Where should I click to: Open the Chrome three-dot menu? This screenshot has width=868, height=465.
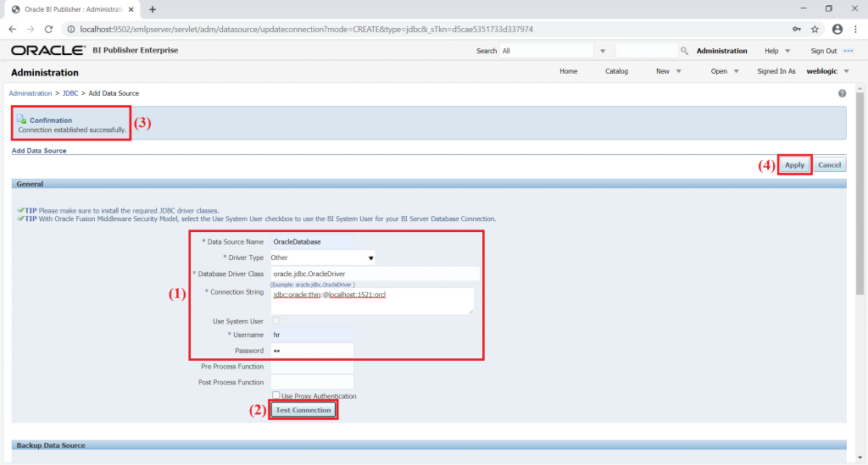click(x=856, y=30)
